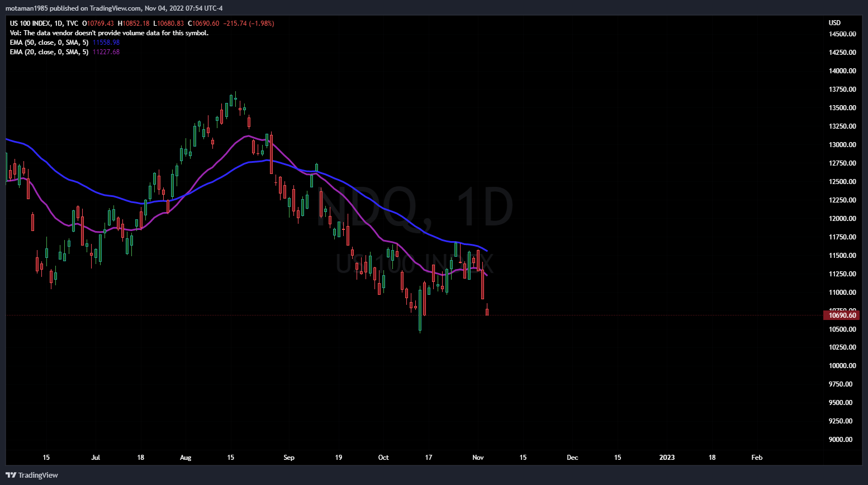Click the 9250.00 price axis label

pyautogui.click(x=841, y=421)
